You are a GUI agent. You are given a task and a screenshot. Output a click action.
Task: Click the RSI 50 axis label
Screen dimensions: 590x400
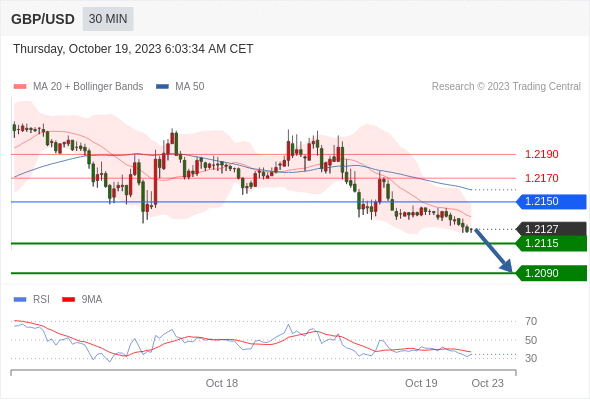point(531,340)
